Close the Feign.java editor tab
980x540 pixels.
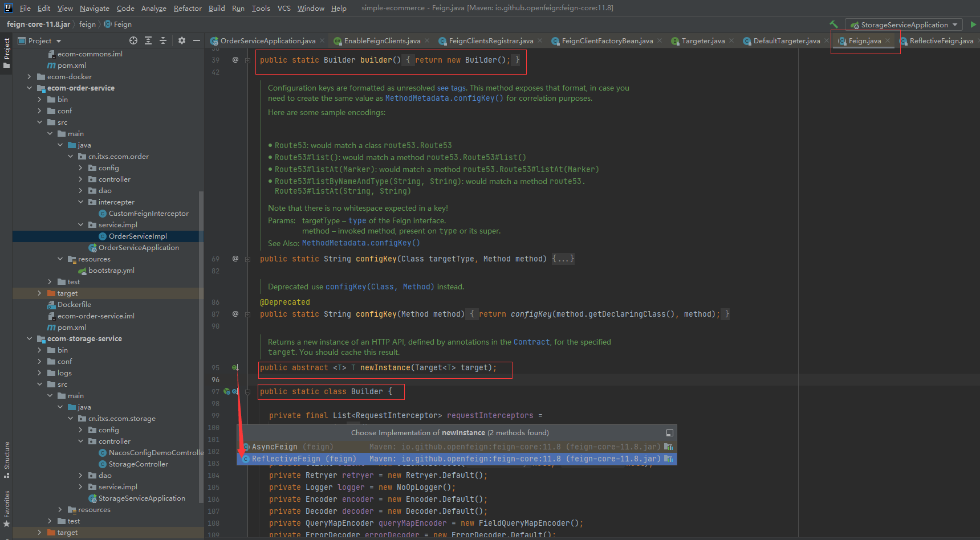tap(888, 40)
